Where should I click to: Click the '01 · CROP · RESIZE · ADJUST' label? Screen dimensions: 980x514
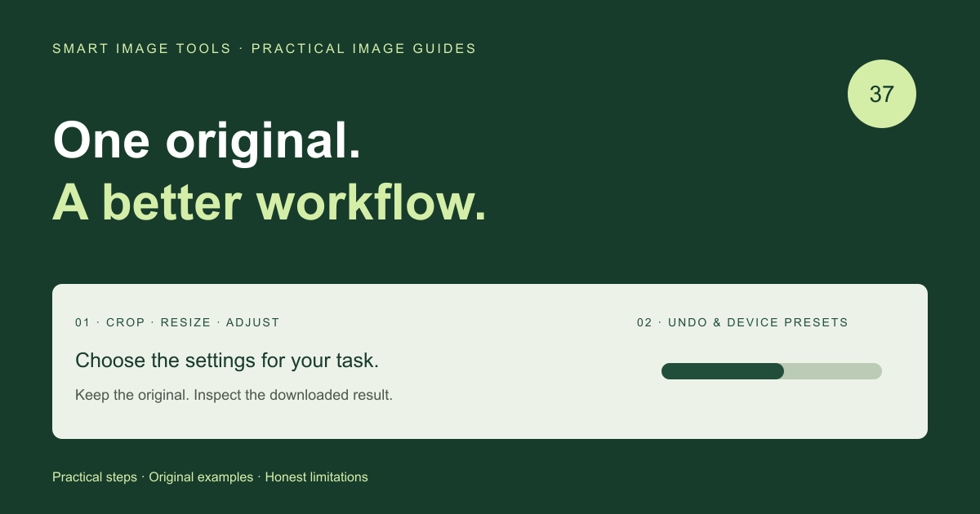(x=177, y=322)
